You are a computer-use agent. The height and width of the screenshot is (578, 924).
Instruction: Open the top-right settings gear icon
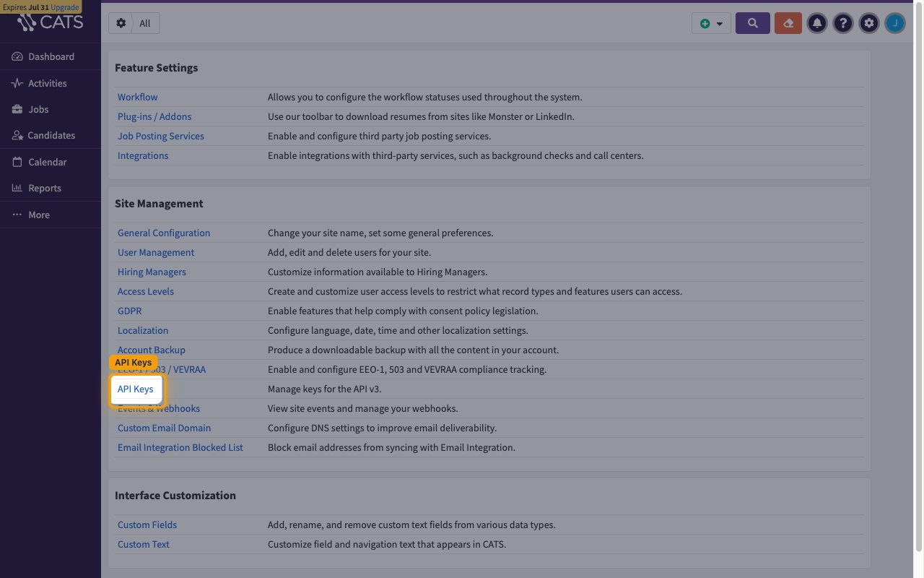[869, 23]
